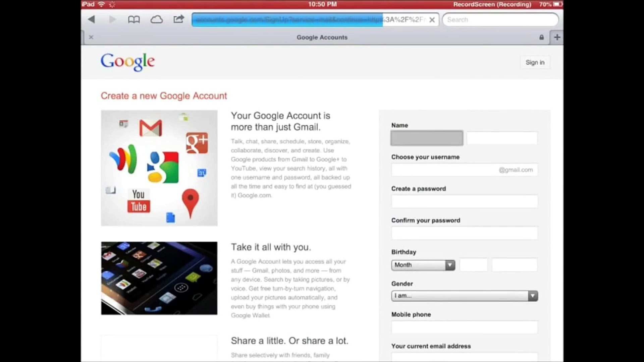Switch to the Google Accounts tab
The image size is (644, 362).
(322, 37)
